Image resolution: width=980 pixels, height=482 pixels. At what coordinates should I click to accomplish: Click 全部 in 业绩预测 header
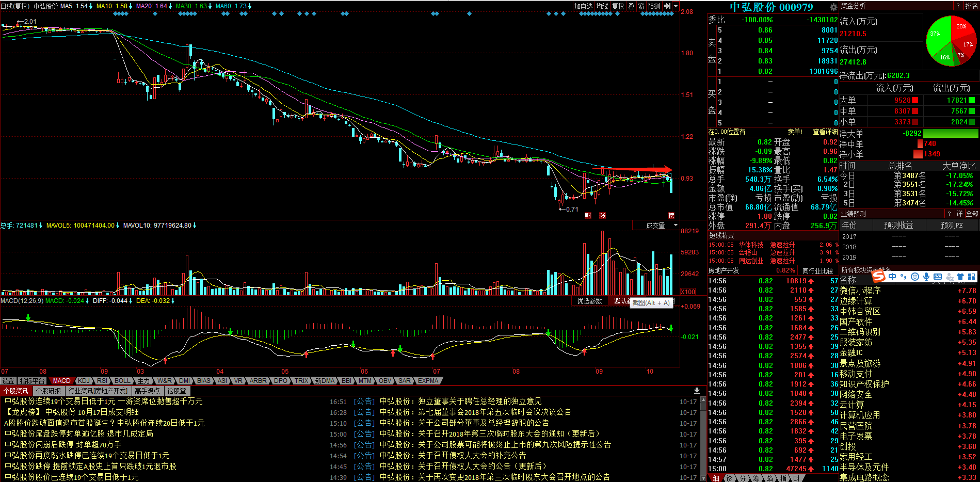point(972,214)
